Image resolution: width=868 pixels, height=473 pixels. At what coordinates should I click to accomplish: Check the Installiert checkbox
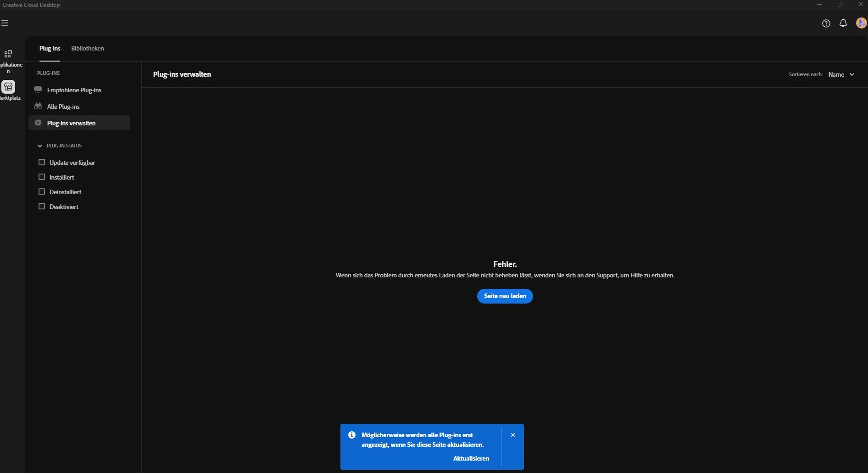pos(42,177)
